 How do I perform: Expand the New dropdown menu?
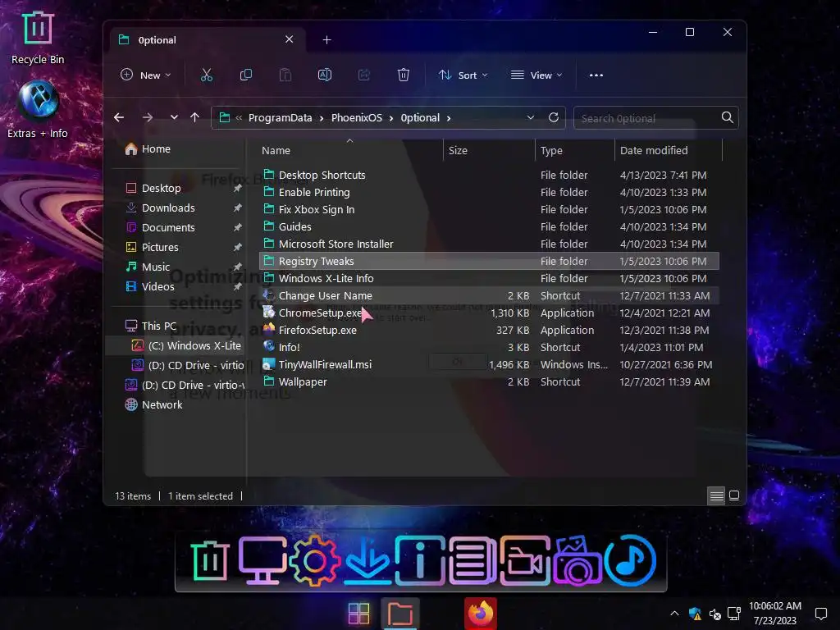click(146, 75)
